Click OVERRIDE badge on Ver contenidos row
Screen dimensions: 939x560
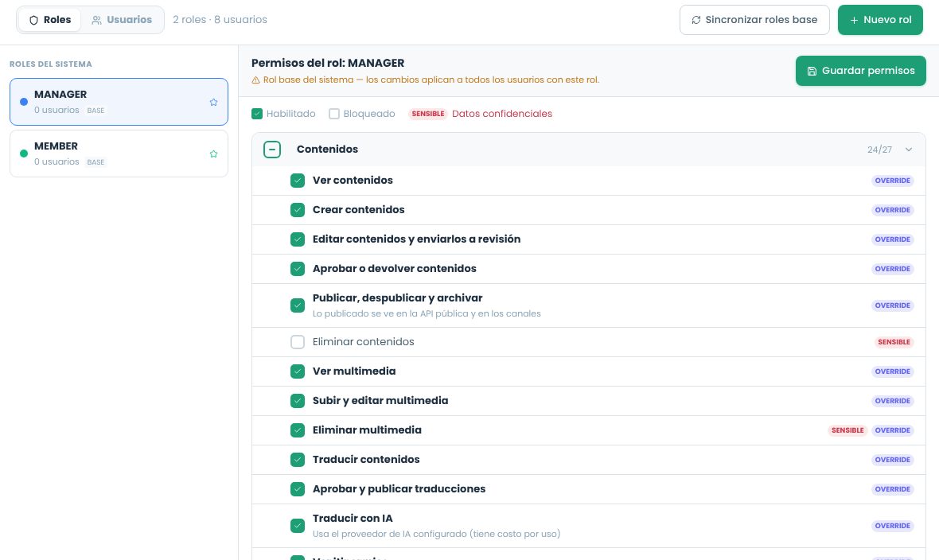coord(892,181)
